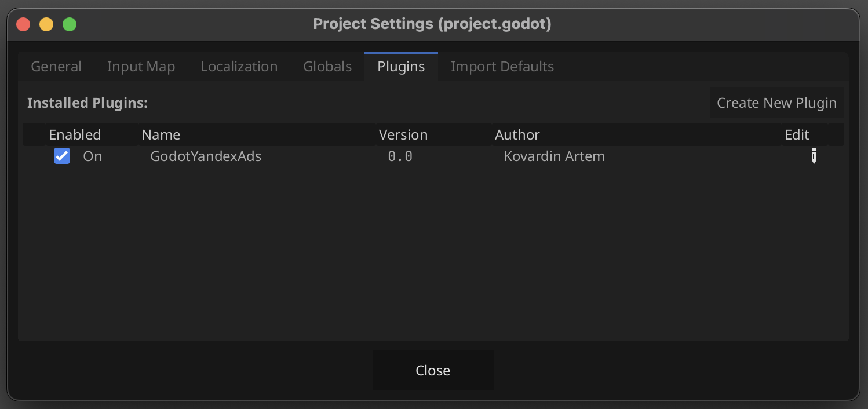The height and width of the screenshot is (409, 868).
Task: Close the Project Settings dialog with the Close button
Action: point(433,370)
